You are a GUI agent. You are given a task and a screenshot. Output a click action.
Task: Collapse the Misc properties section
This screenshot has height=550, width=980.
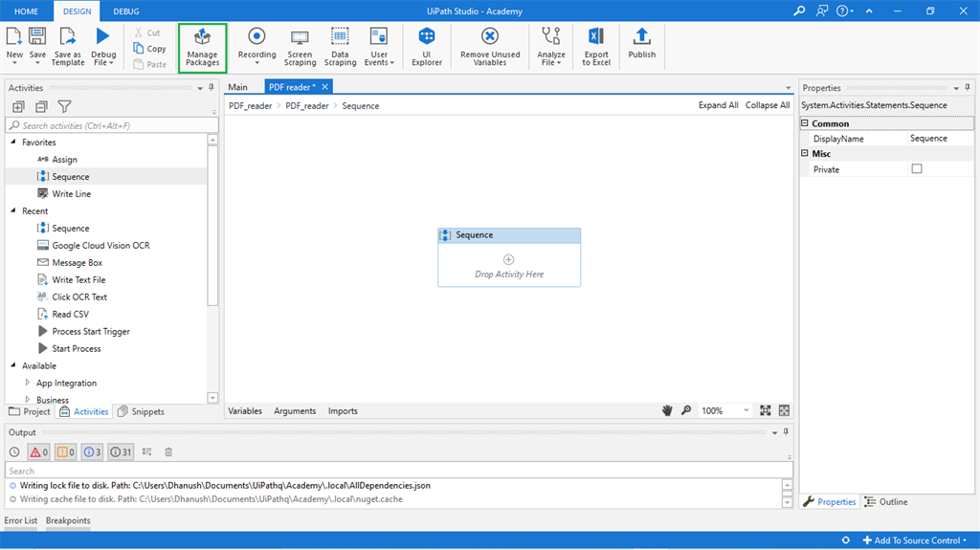(805, 152)
